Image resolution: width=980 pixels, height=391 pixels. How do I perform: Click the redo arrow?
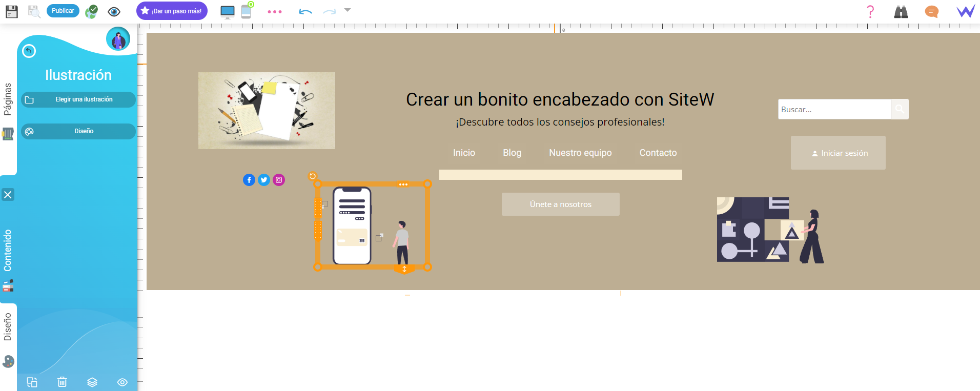point(330,11)
